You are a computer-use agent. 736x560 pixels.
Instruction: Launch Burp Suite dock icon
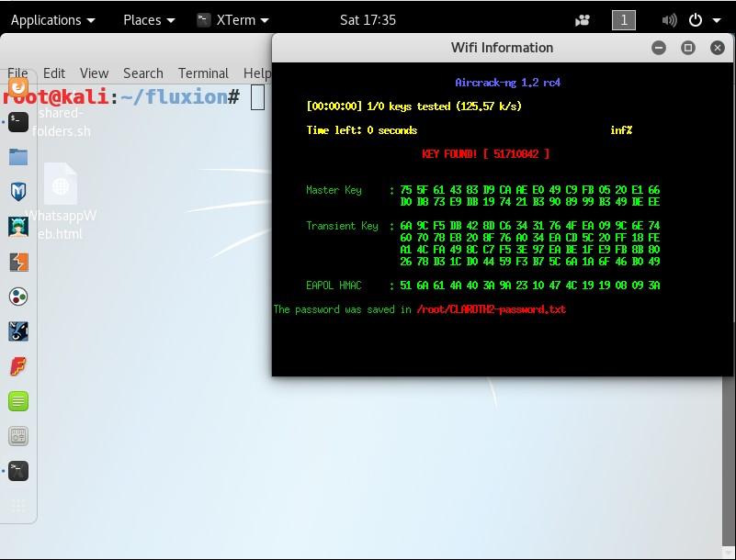[18, 262]
